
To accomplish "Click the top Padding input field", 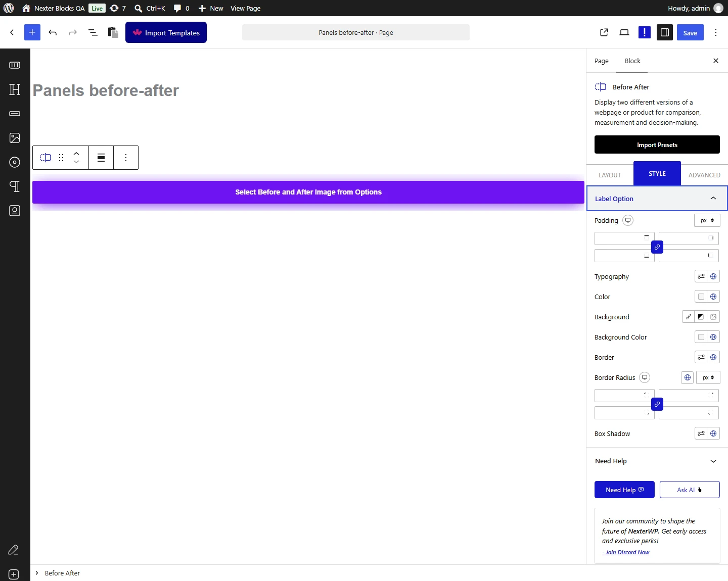I will 624,238.
